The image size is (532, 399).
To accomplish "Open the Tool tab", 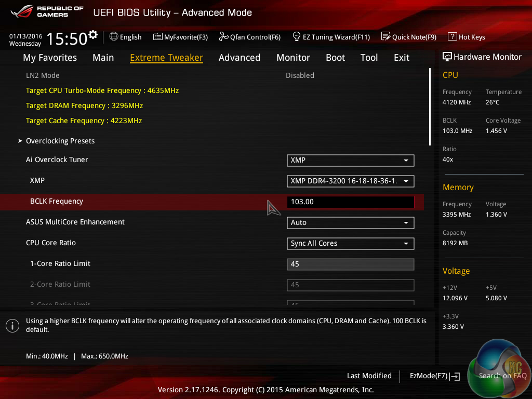I will pyautogui.click(x=369, y=58).
